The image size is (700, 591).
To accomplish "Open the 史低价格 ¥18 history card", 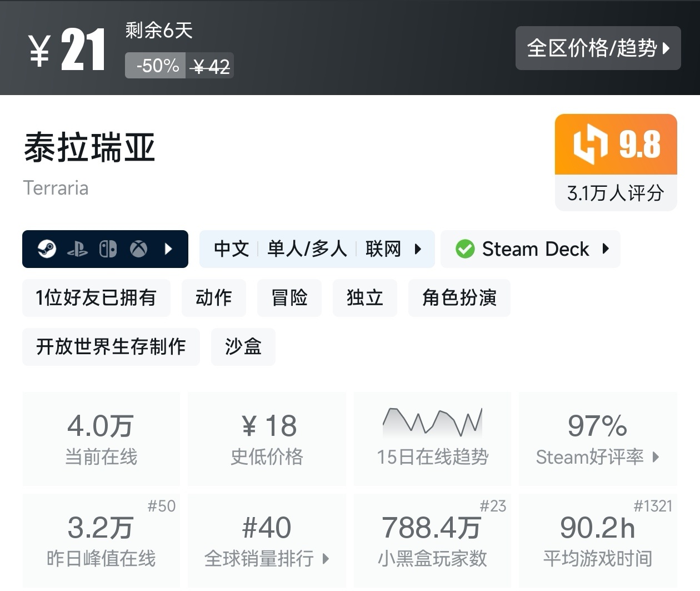I will [267, 439].
